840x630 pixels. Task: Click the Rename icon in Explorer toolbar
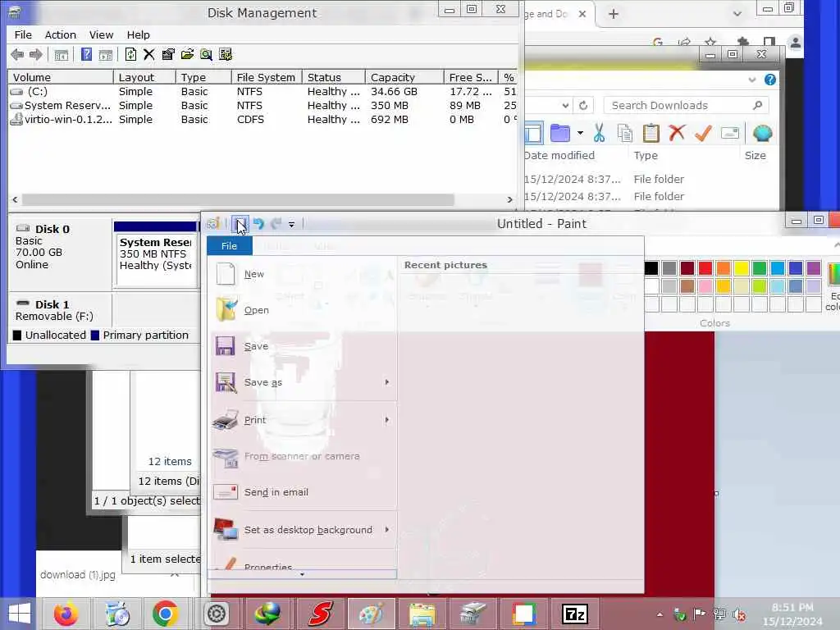click(729, 133)
